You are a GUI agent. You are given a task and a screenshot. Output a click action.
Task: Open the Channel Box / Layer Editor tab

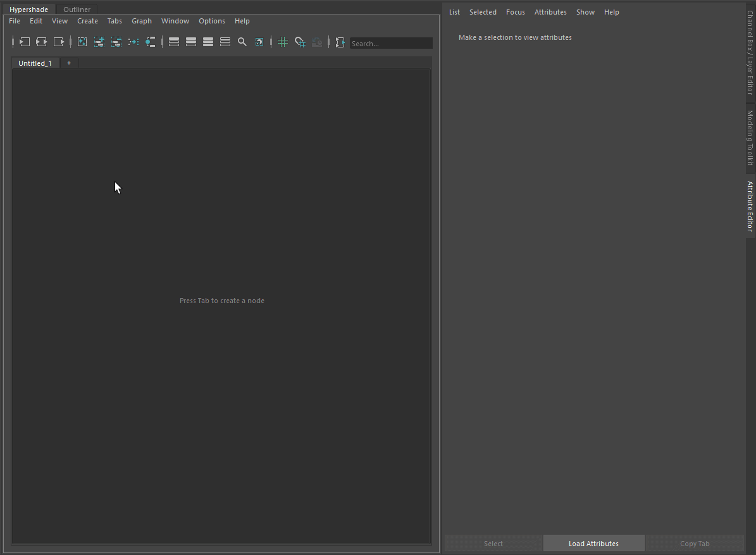coord(750,52)
